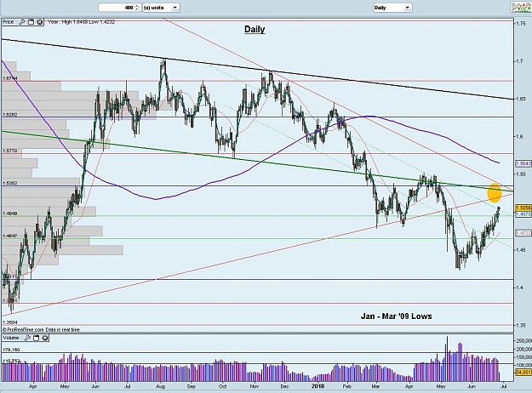
Task: Click the Jan - Mar '09 Lows annotation
Action: tap(397, 316)
